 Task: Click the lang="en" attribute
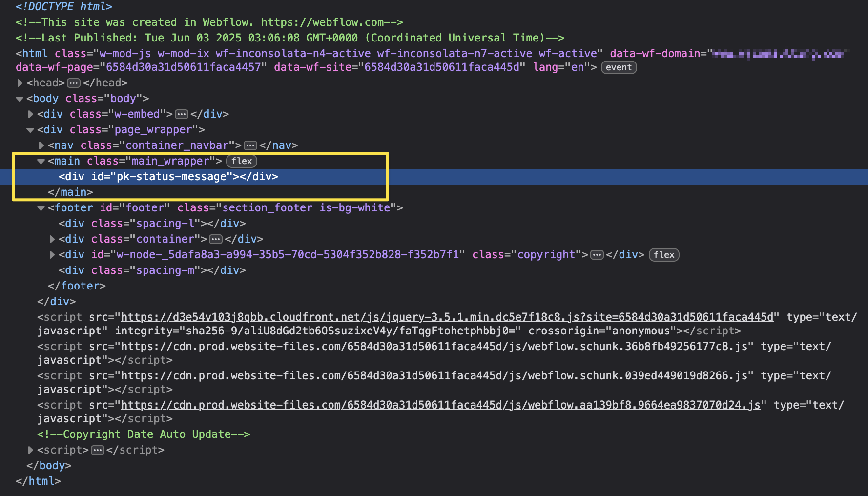click(x=561, y=67)
